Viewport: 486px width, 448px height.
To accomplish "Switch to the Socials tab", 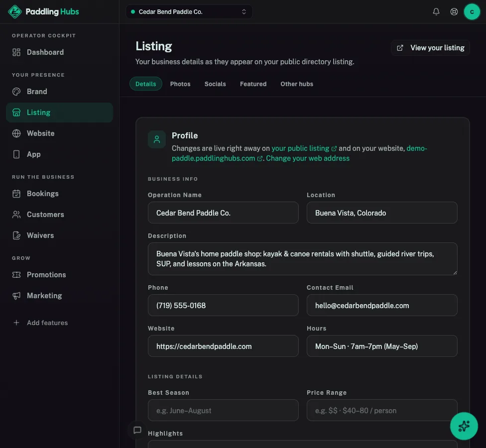I will (x=215, y=84).
